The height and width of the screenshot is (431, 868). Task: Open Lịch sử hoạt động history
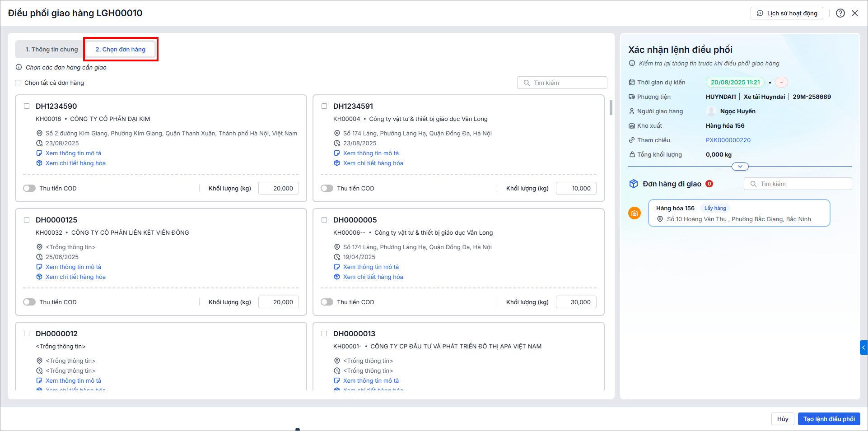coord(787,13)
